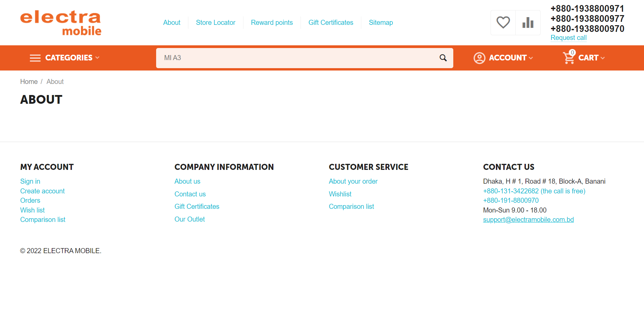The height and width of the screenshot is (326, 644).
Task: Expand the Categories dropdown
Action: (x=72, y=58)
